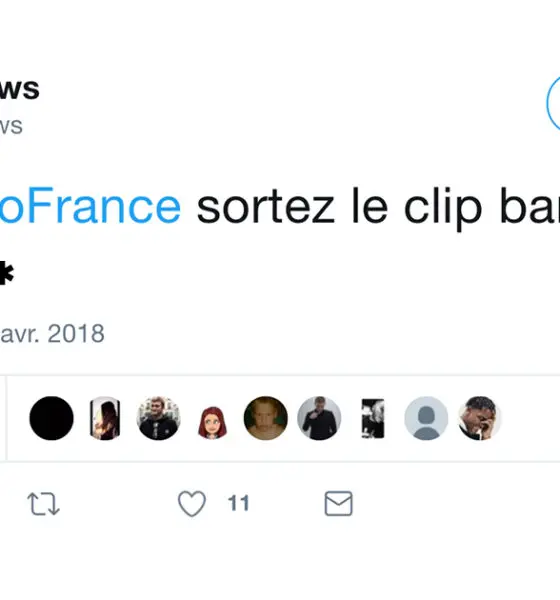Click the tweet text 'sortez le clip'
This screenshot has height=600, width=560.
coord(339,208)
